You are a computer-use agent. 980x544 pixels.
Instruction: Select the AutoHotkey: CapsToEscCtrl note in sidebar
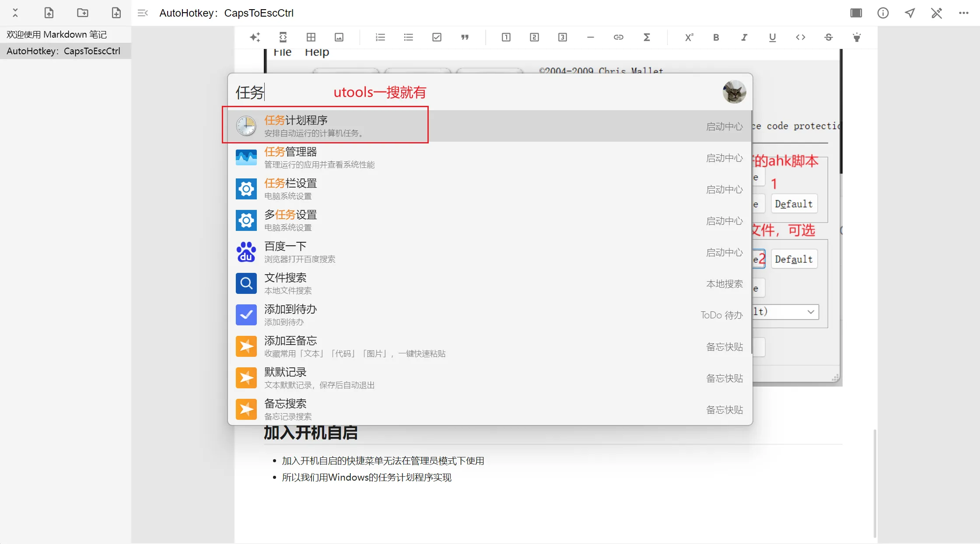point(66,51)
